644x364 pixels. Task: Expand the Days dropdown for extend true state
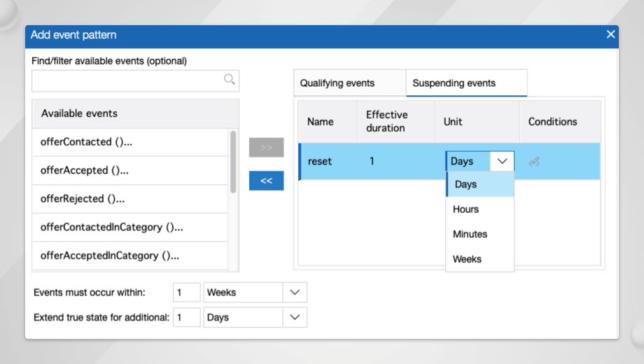294,317
